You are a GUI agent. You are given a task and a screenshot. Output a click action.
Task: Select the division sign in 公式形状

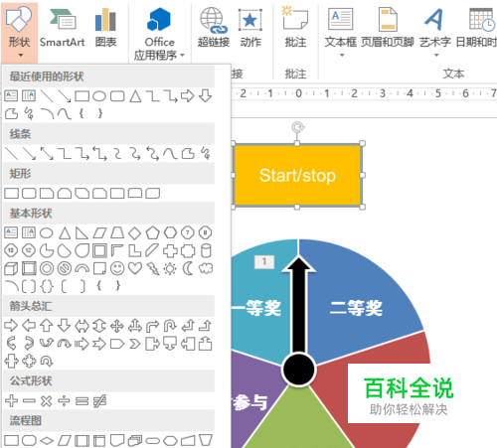tap(64, 401)
